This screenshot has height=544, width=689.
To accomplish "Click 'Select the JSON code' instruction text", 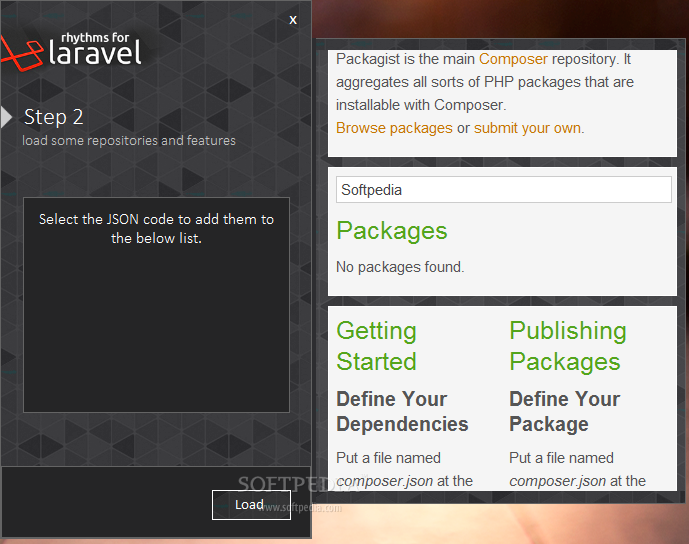I will click(x=156, y=228).
